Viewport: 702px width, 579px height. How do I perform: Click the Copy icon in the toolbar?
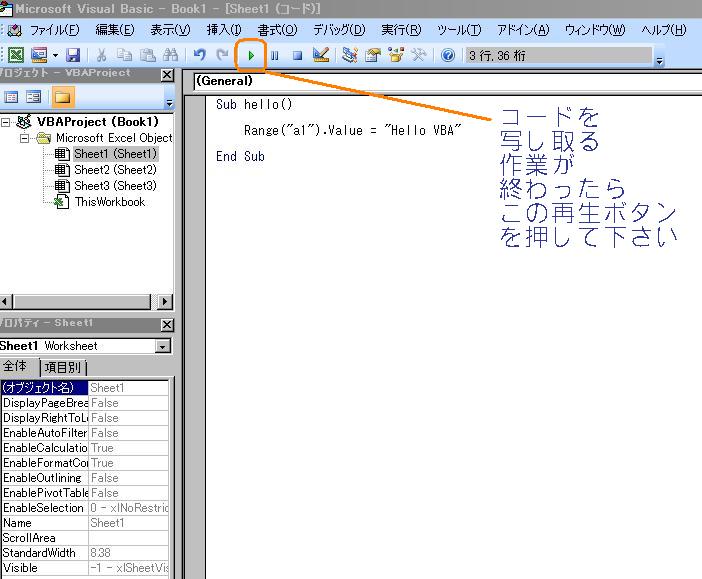coord(124,55)
